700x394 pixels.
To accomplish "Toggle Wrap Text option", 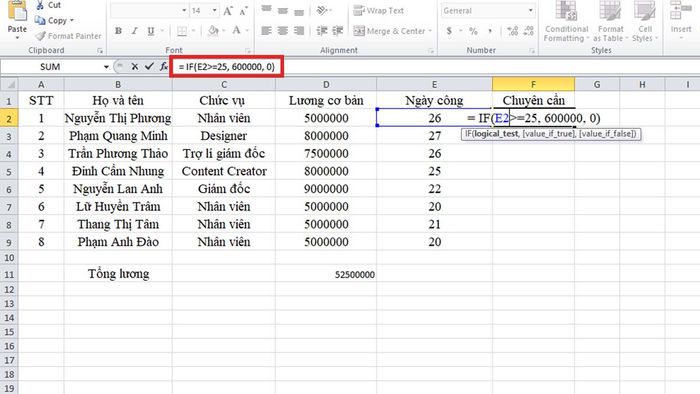I will pos(379,10).
